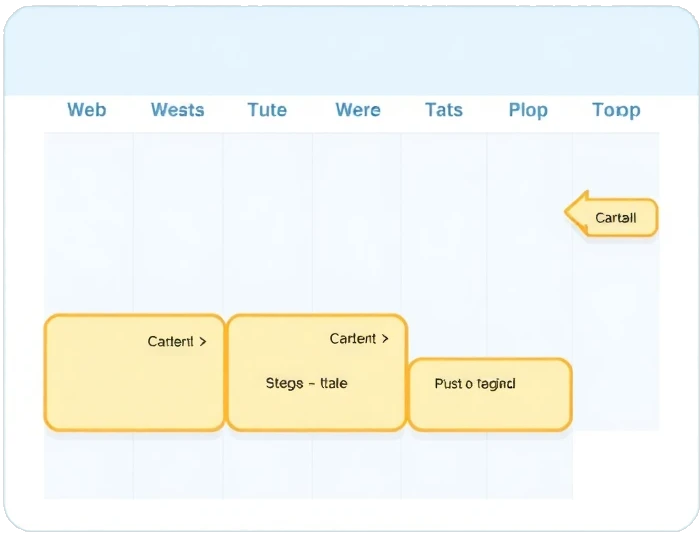Select the "Web" column header
This screenshot has height=540, width=700.
(86, 110)
